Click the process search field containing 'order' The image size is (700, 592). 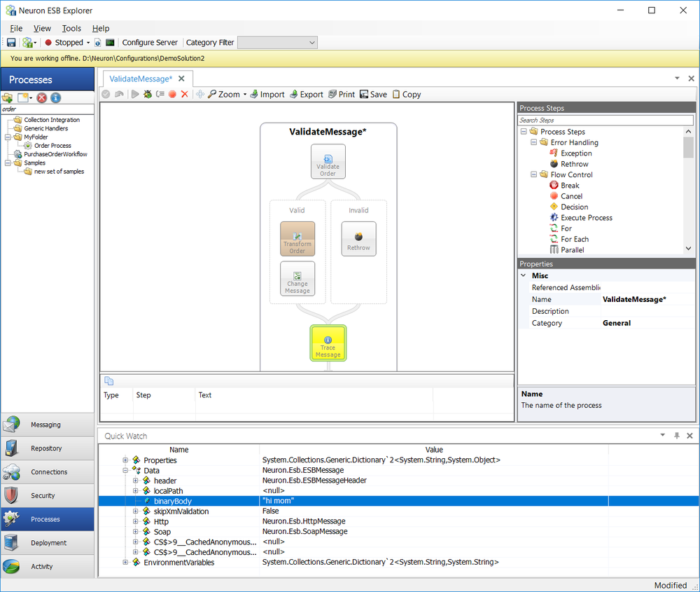tap(48, 109)
